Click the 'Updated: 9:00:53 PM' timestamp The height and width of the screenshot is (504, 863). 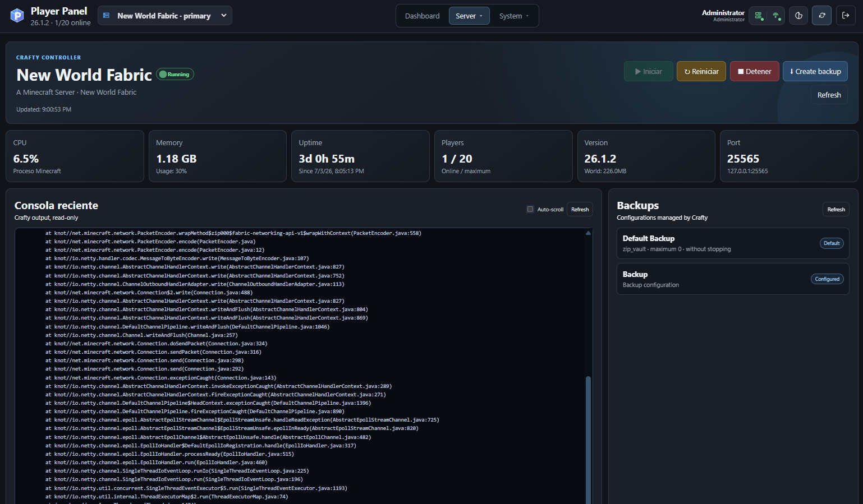tap(44, 109)
